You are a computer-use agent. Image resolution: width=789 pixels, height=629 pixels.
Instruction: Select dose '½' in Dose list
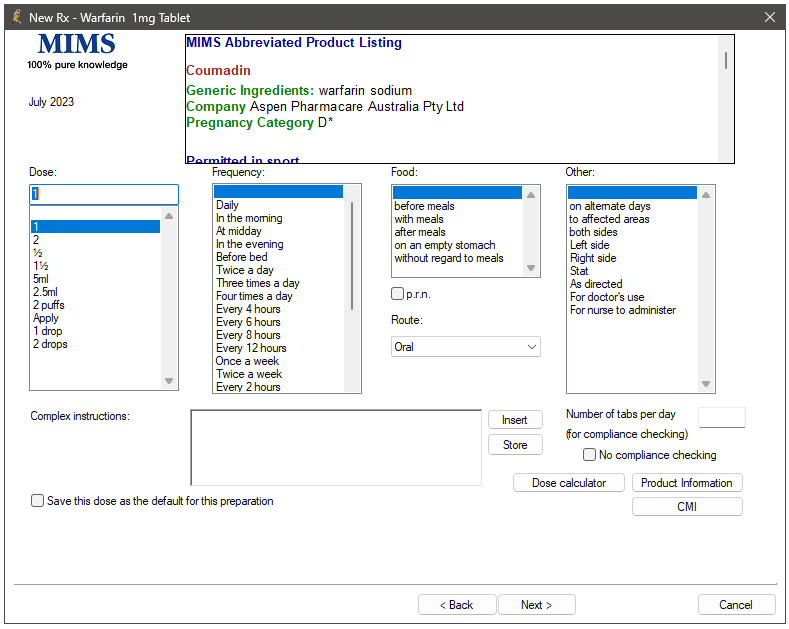(95, 253)
